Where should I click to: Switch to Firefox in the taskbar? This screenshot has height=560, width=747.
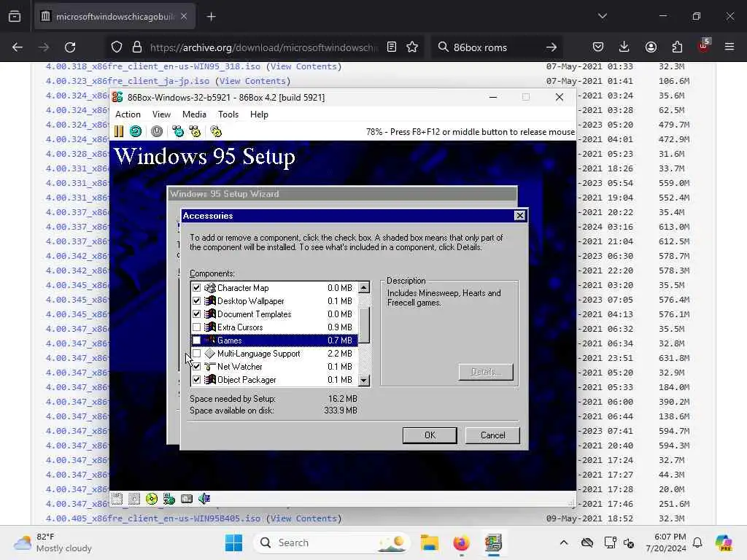pos(461,542)
